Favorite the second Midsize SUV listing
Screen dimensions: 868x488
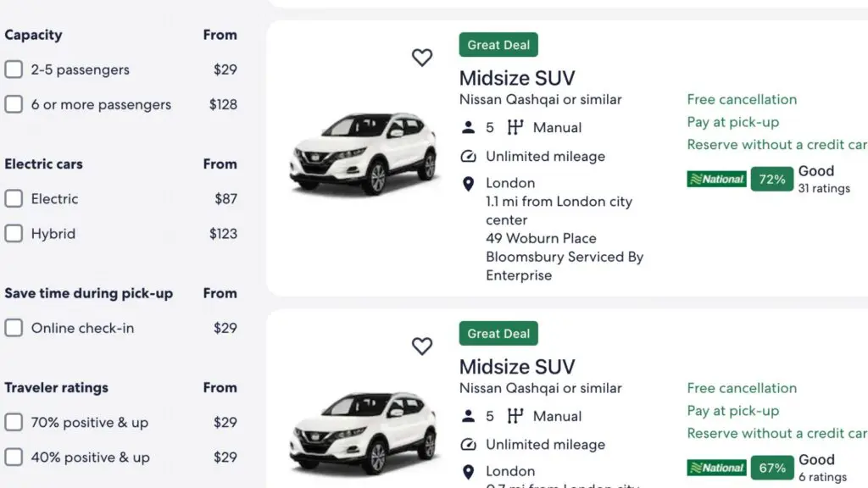(422, 346)
